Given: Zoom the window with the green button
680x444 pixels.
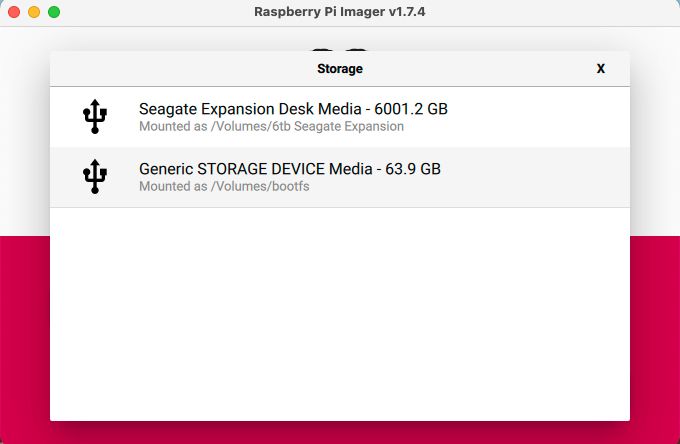Looking at the screenshot, I should coord(54,12).
